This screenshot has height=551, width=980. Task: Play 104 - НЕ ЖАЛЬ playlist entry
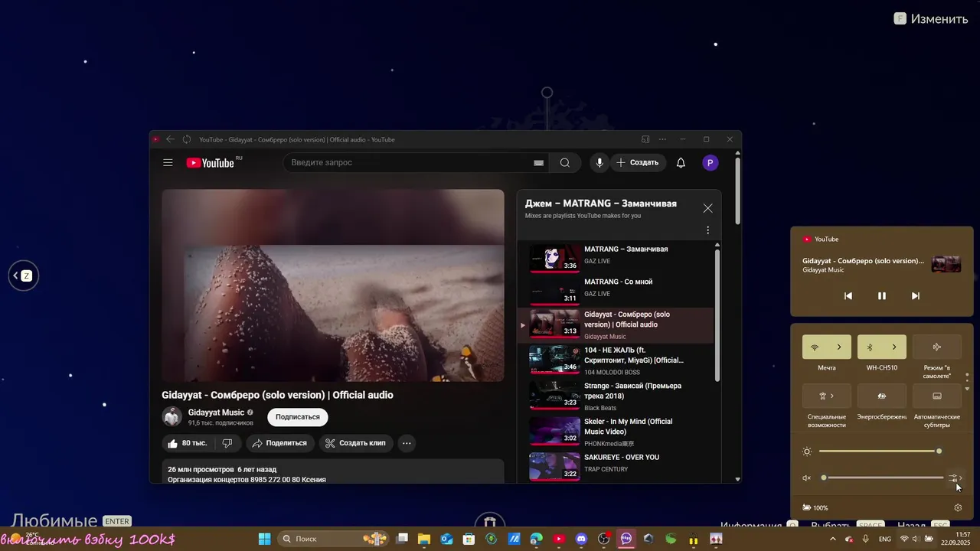(x=616, y=360)
